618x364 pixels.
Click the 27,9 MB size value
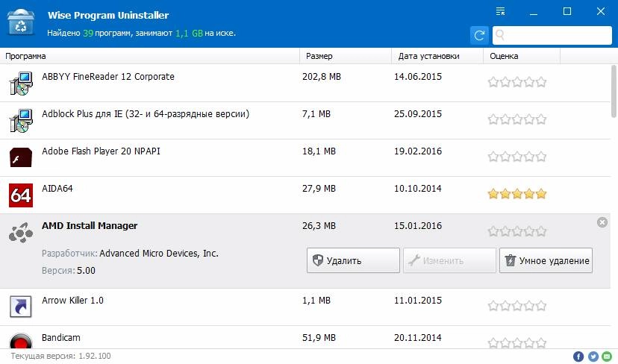pyautogui.click(x=319, y=188)
